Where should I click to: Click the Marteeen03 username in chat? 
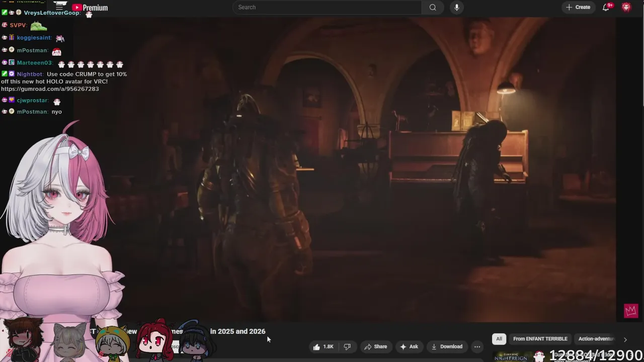coord(34,63)
